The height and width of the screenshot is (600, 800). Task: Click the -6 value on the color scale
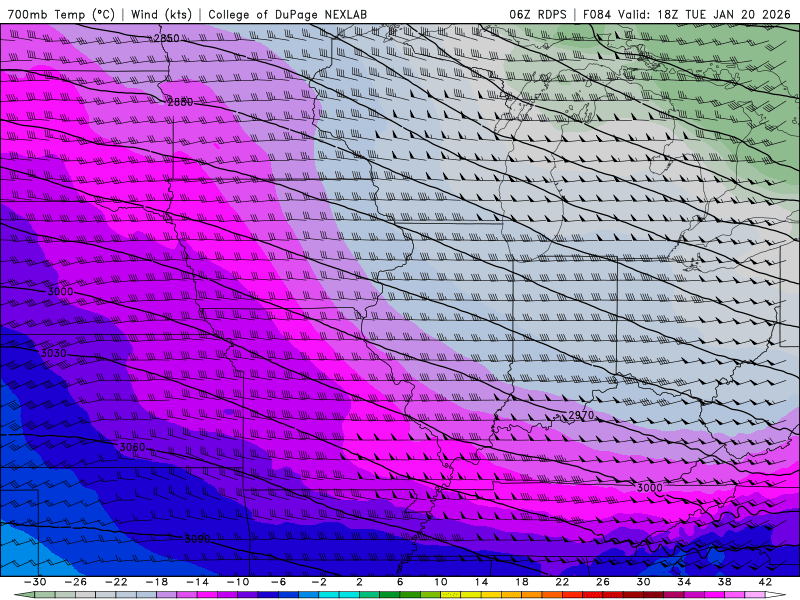[279, 582]
